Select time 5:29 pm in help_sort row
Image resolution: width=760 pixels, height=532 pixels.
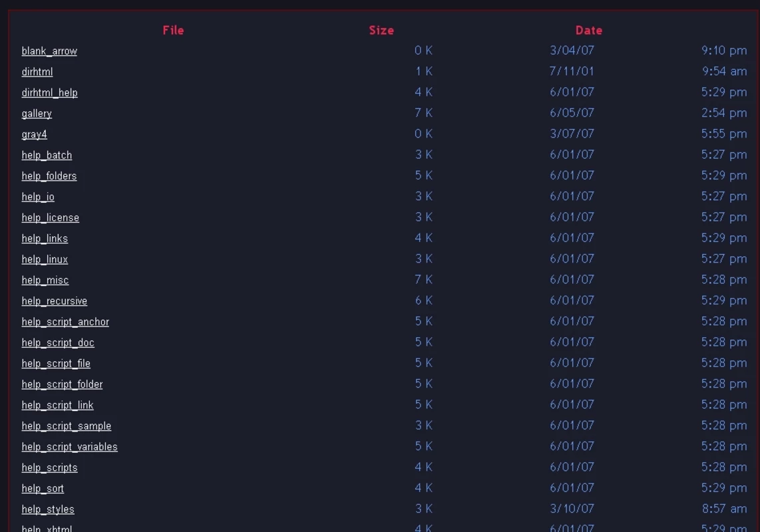coord(724,488)
